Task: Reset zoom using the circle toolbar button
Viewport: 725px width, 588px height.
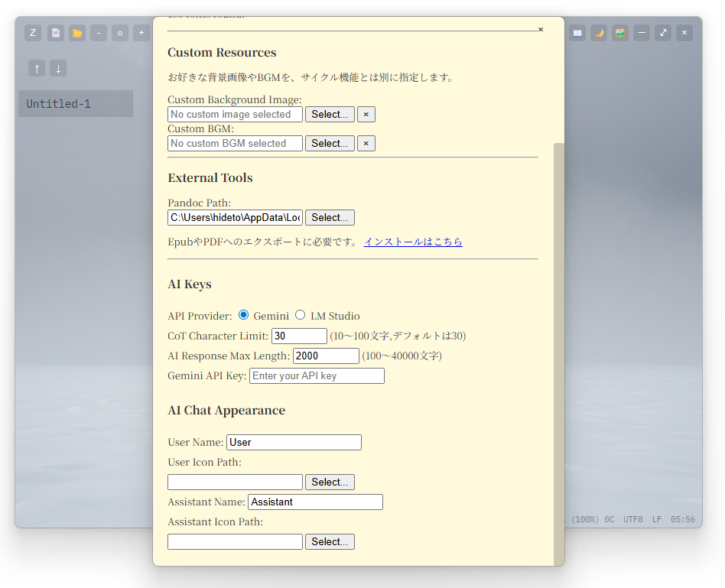Action: click(120, 33)
